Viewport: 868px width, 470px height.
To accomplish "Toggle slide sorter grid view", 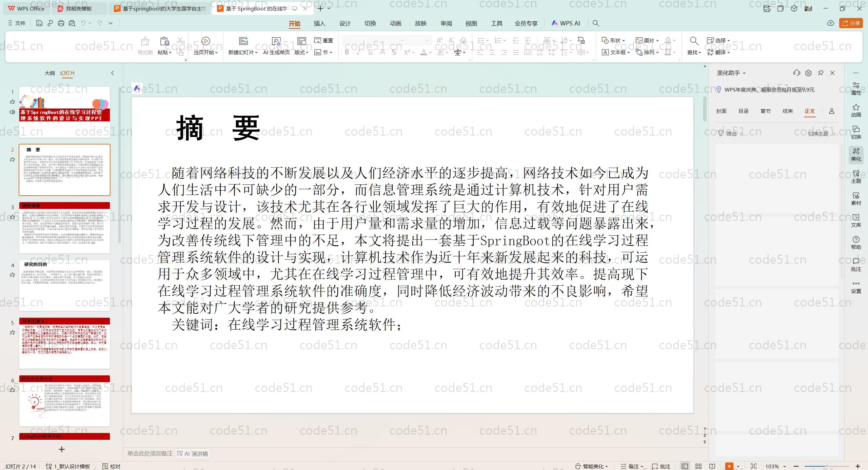I will [698, 466].
